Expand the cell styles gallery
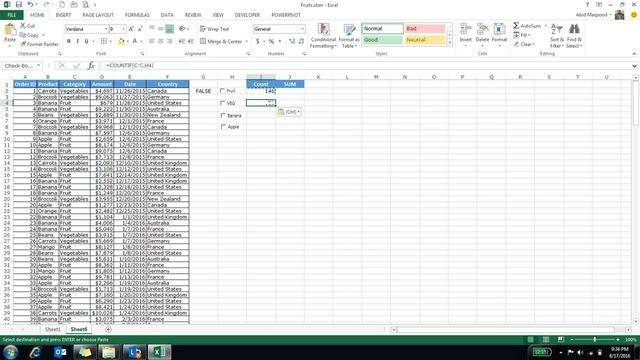Screen dimensions: 640x360 pyautogui.click(x=450, y=43)
